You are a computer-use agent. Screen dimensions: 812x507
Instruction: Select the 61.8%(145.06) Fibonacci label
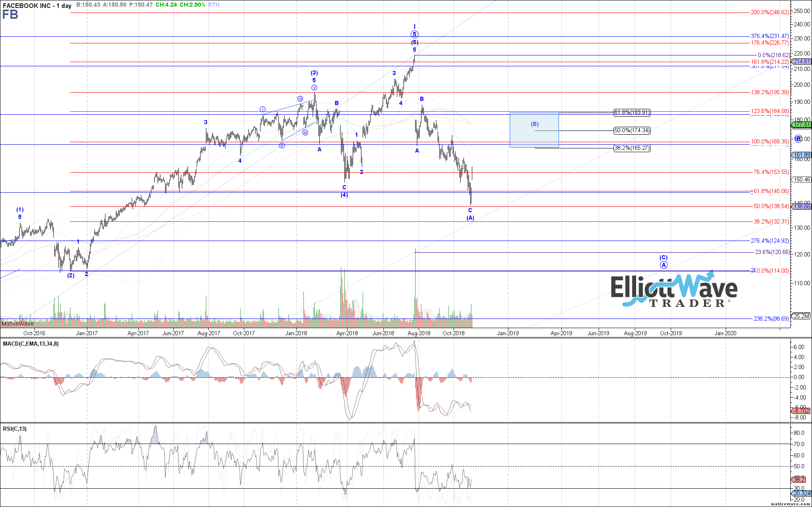pos(771,191)
